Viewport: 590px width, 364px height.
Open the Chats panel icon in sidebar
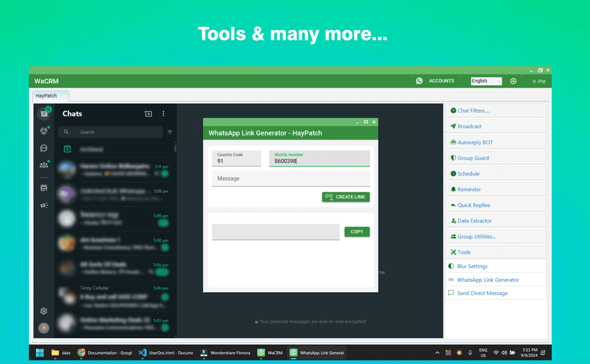tap(44, 113)
